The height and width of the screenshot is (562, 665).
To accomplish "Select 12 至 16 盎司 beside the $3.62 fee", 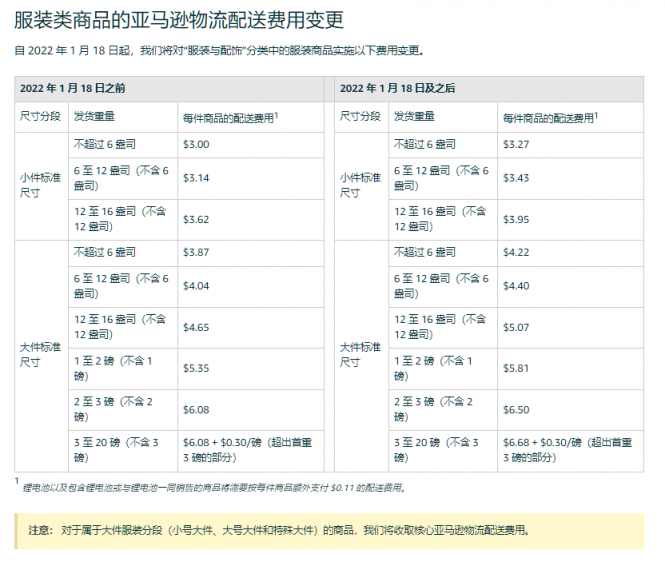I will (120, 219).
